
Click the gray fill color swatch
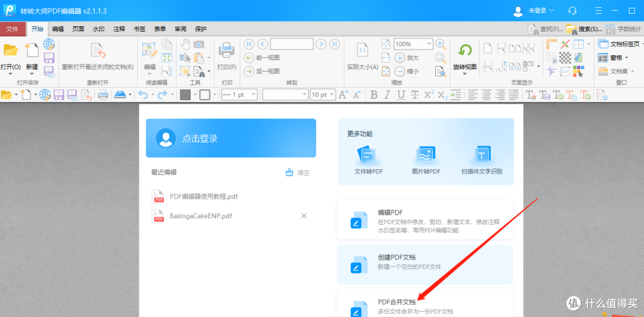tap(185, 95)
